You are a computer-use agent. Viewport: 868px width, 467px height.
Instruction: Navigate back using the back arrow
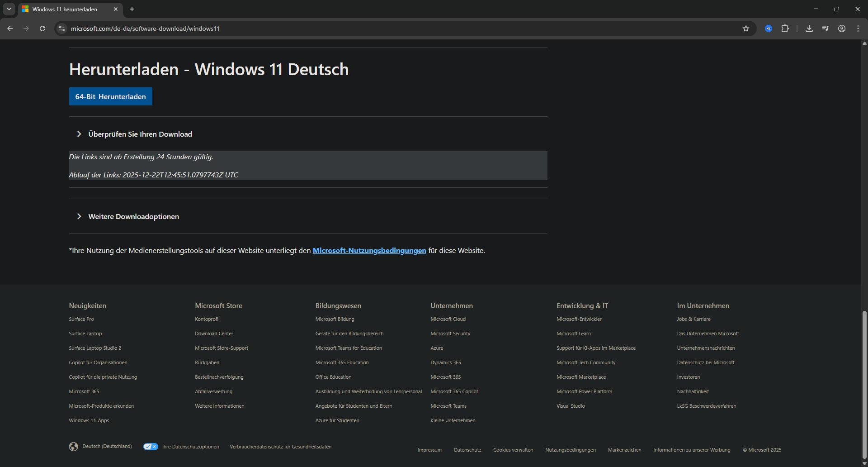[10, 28]
